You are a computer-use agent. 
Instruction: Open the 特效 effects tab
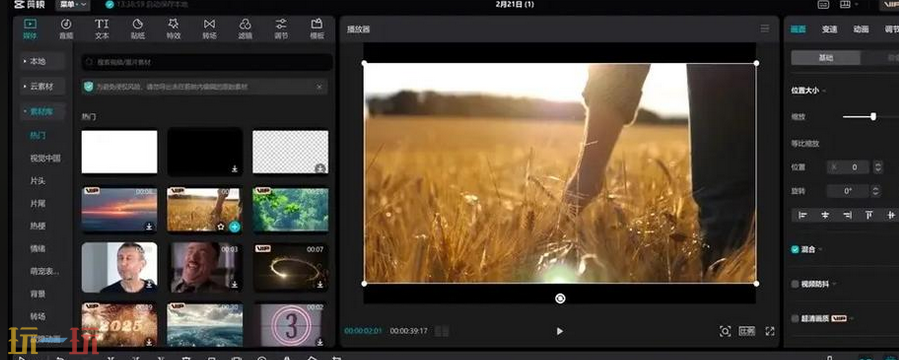coord(173,29)
